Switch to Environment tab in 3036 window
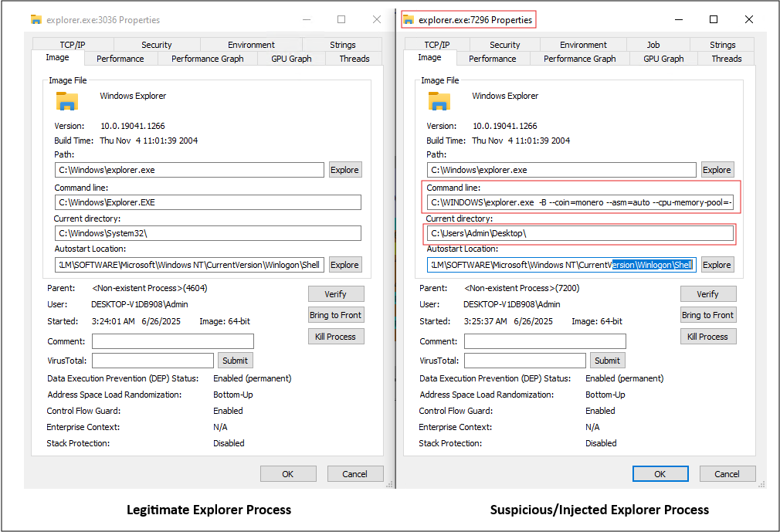 point(251,45)
